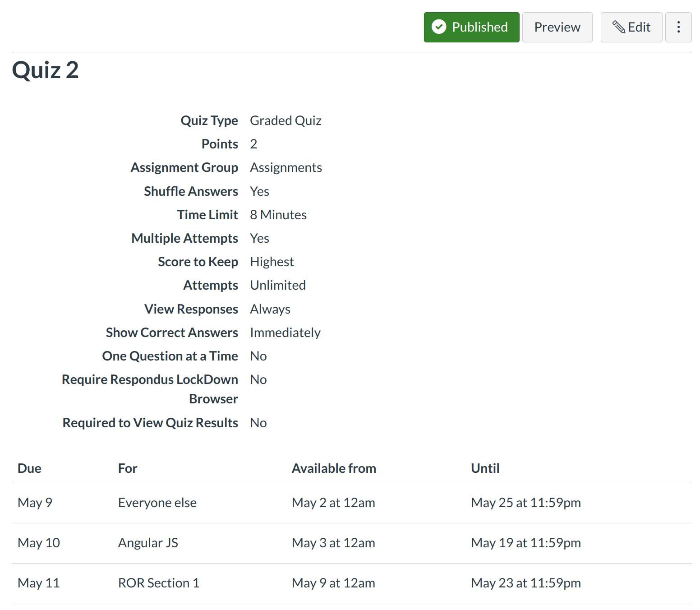700x610 pixels.
Task: Click the Graded Quiz type value
Action: [286, 120]
